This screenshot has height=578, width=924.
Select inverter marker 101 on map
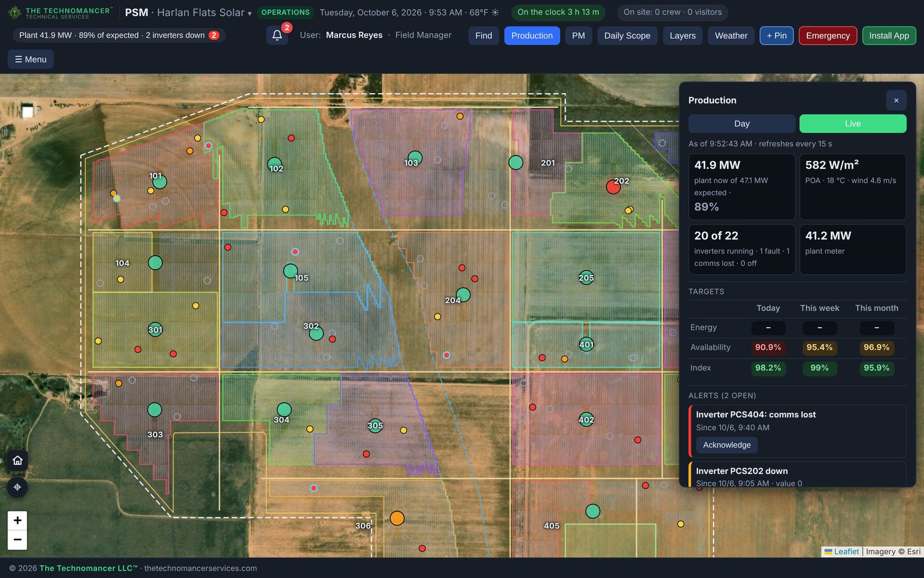pos(160,181)
